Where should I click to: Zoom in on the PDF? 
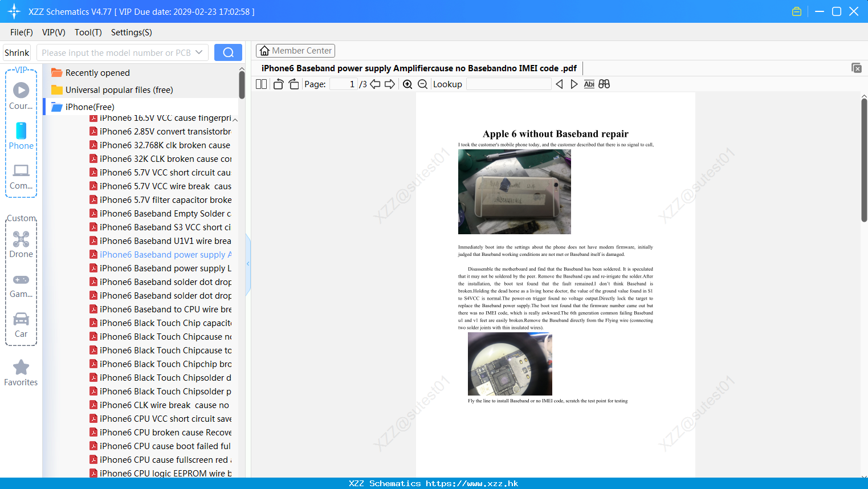pyautogui.click(x=407, y=84)
